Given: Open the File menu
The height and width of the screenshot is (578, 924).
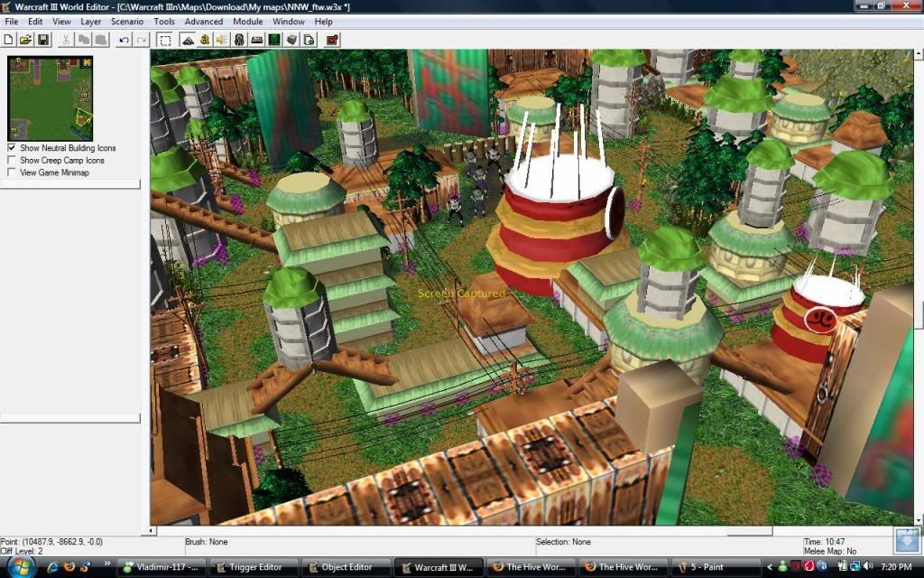Looking at the screenshot, I should (11, 22).
